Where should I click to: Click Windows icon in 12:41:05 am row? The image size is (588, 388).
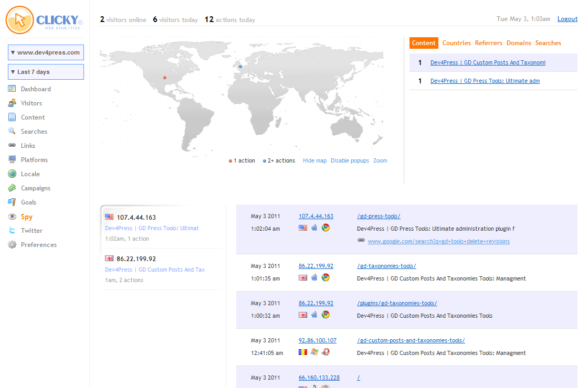click(314, 352)
